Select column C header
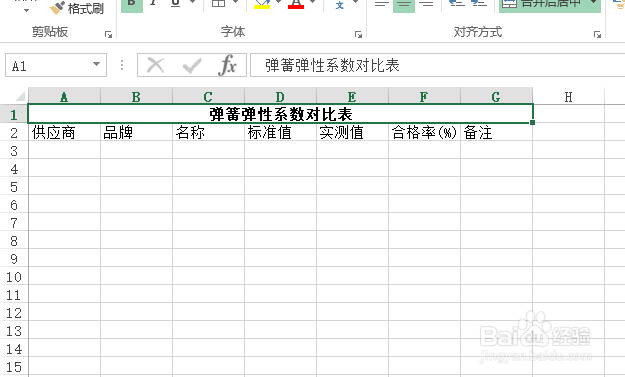This screenshot has height=377, width=625. (208, 96)
